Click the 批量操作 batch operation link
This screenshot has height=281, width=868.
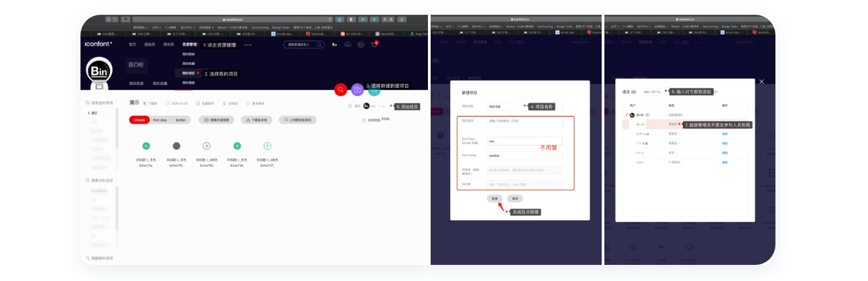point(205,103)
